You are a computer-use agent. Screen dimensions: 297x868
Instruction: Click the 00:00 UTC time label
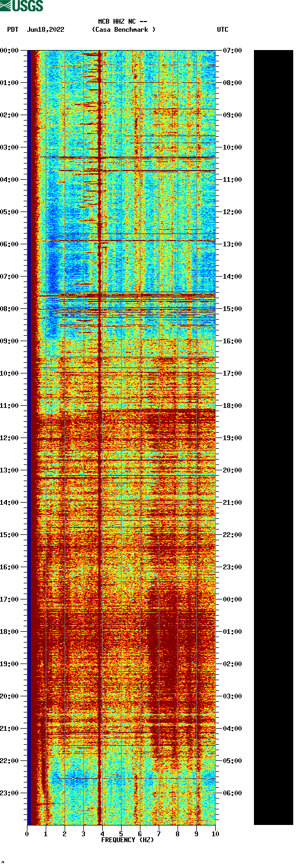232,599
